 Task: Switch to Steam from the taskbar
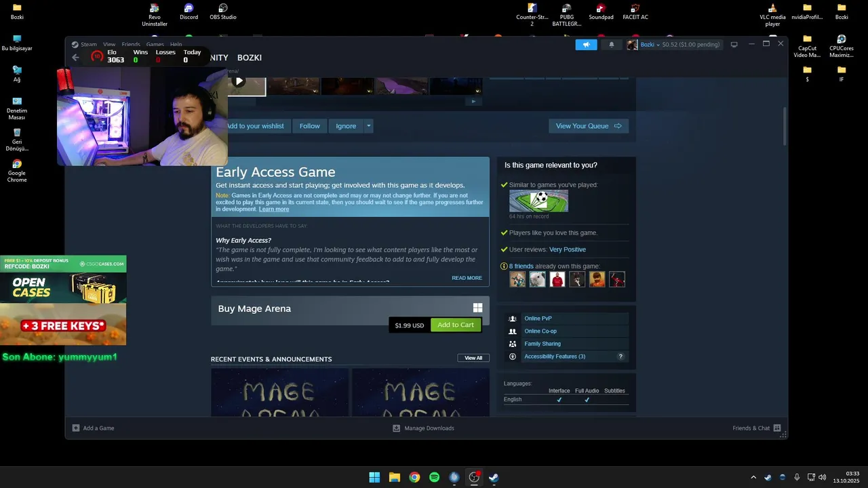494,477
